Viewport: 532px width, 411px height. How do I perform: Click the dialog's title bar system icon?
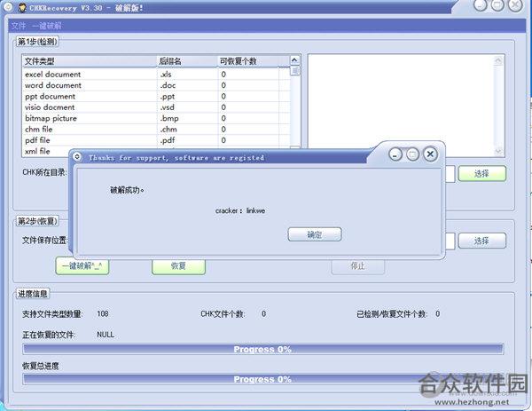[x=77, y=156]
